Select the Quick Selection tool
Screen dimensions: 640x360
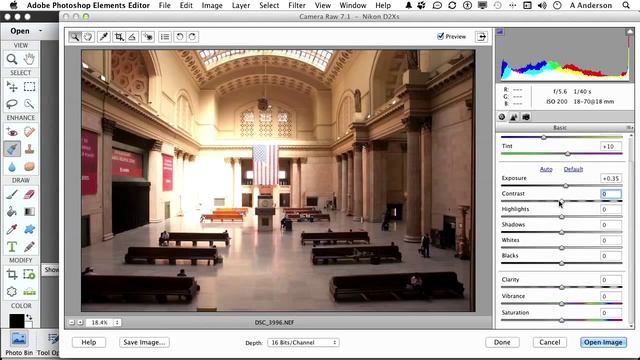point(29,104)
